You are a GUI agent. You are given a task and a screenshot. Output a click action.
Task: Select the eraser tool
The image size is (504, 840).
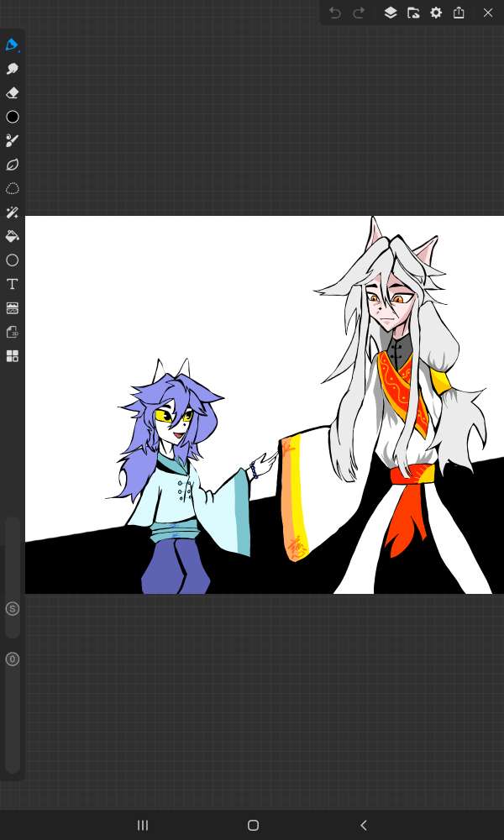[12, 93]
